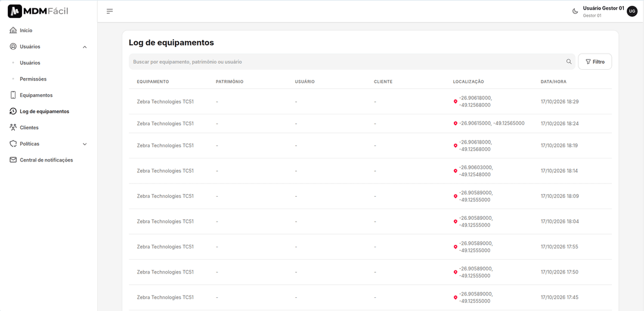
Task: Go to Início page
Action: click(26, 30)
